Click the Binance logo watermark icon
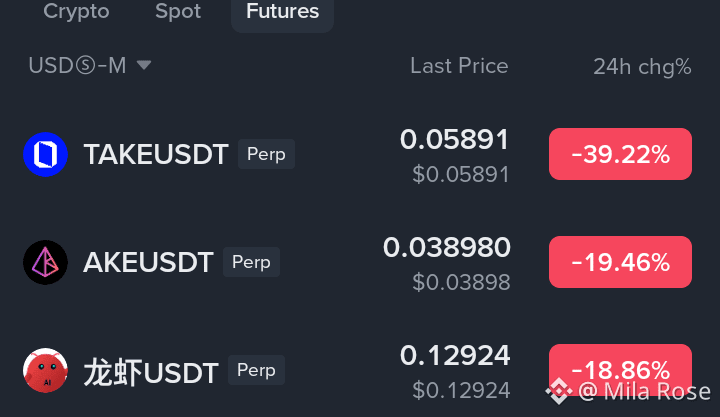Viewport: 720px width, 417px height. [559, 391]
